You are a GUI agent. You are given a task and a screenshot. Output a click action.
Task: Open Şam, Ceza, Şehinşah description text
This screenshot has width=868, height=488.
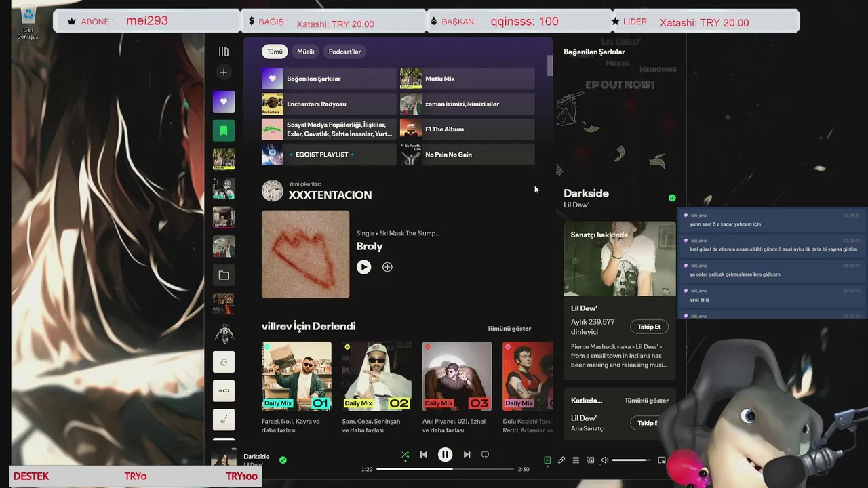(371, 426)
